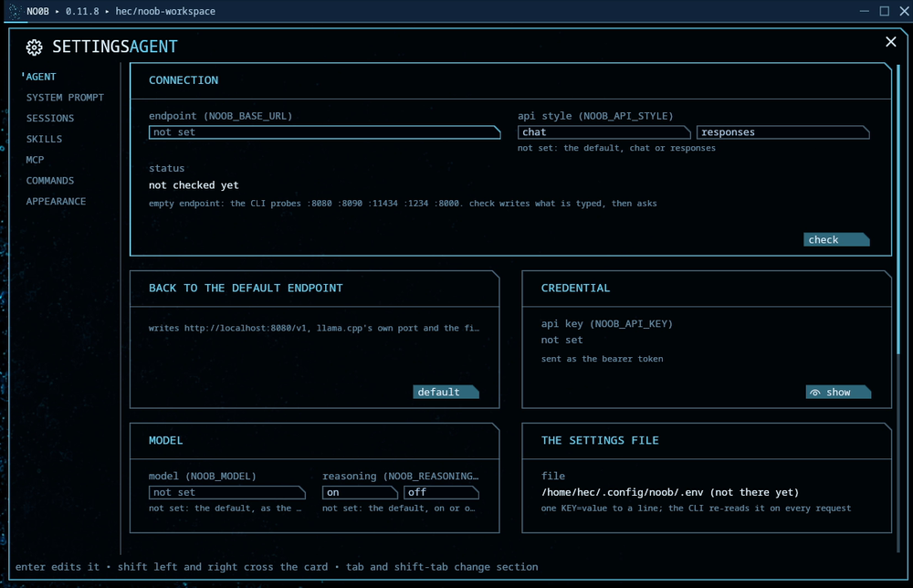This screenshot has height=588, width=913.
Task: Click THE SETTINGS FILE heading
Action: pos(600,441)
